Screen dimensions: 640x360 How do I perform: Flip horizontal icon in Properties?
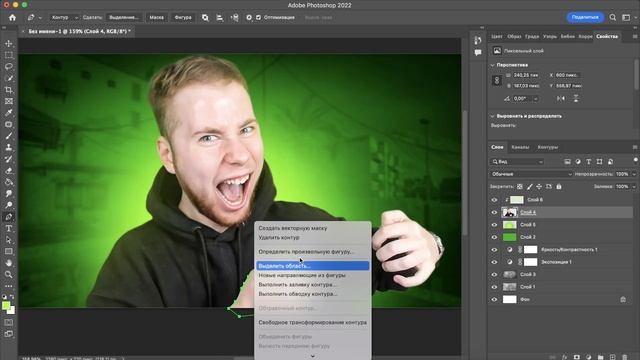click(561, 98)
